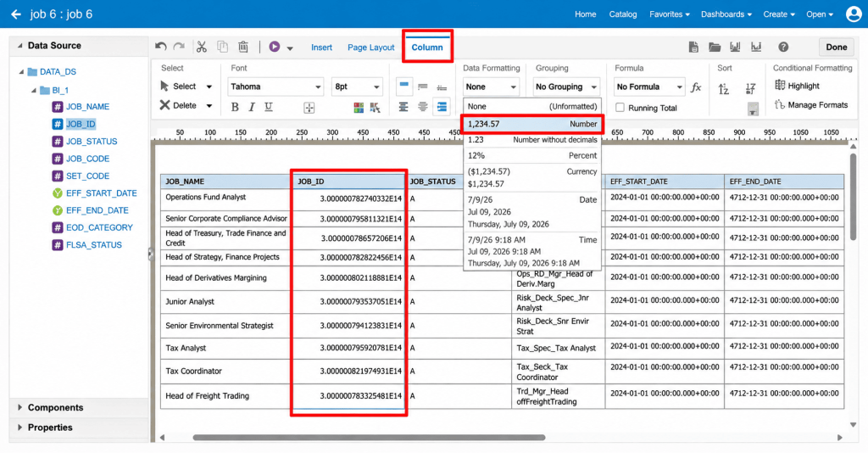Screen dimensions: 868x453
Task: Run the purple preview play button
Action: click(x=274, y=47)
